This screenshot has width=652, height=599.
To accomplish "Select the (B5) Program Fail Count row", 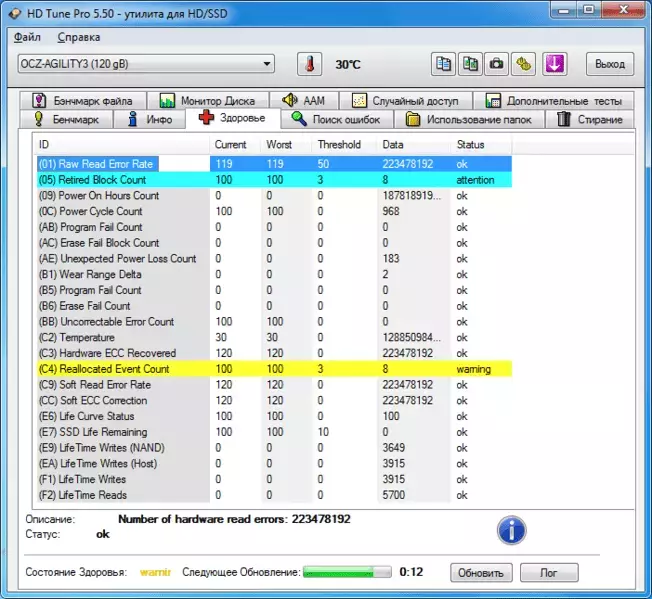I will coord(274,290).
